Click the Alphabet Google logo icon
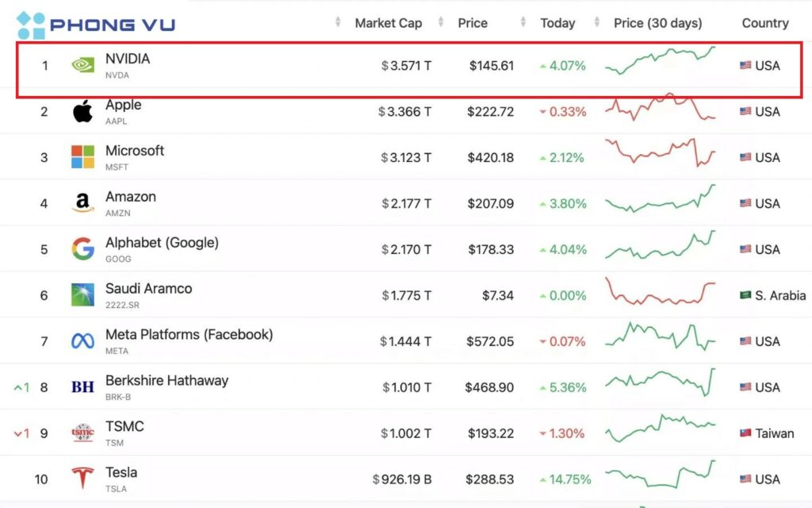 [x=82, y=249]
